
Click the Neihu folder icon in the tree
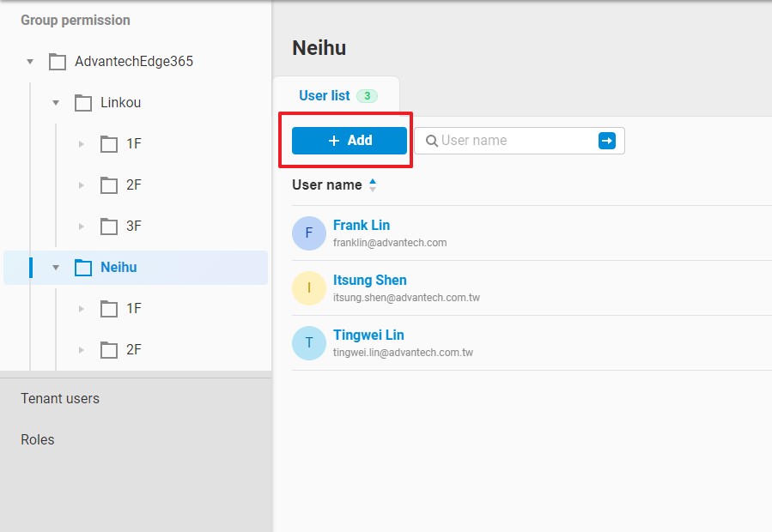tap(82, 267)
